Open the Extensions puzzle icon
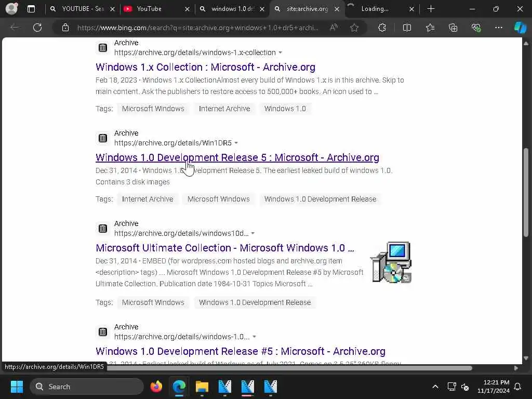Image resolution: width=532 pixels, height=399 pixels. [382, 28]
